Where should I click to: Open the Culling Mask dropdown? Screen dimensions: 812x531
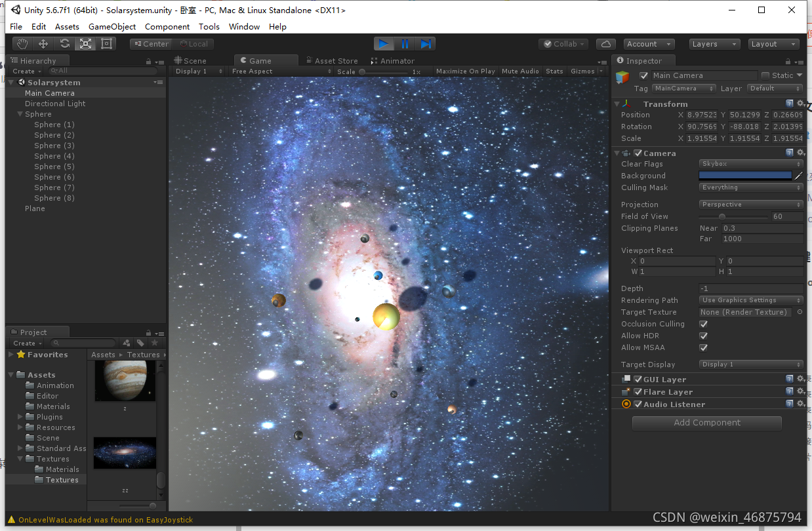coord(751,187)
